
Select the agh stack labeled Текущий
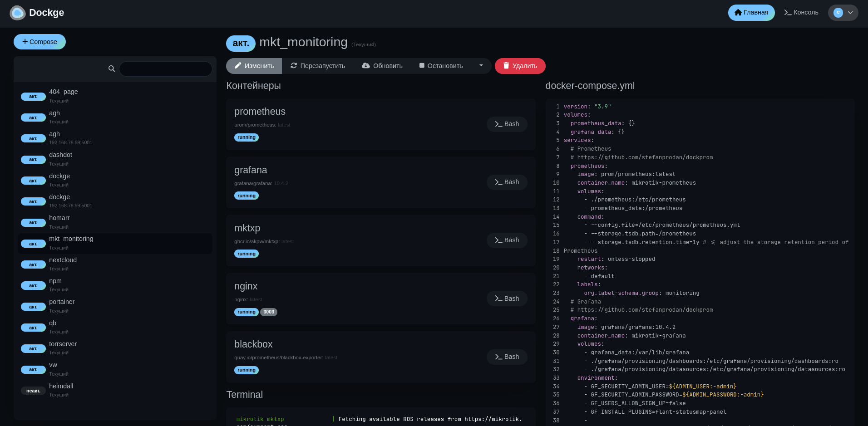tap(115, 117)
